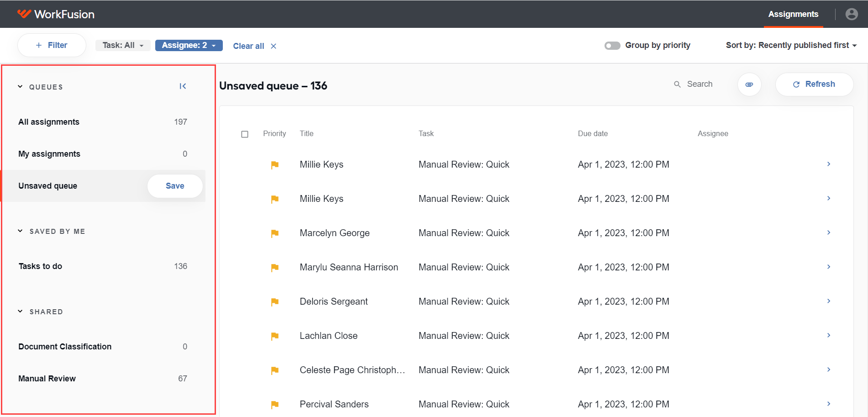Collapse the QUEUES section

(x=20, y=86)
